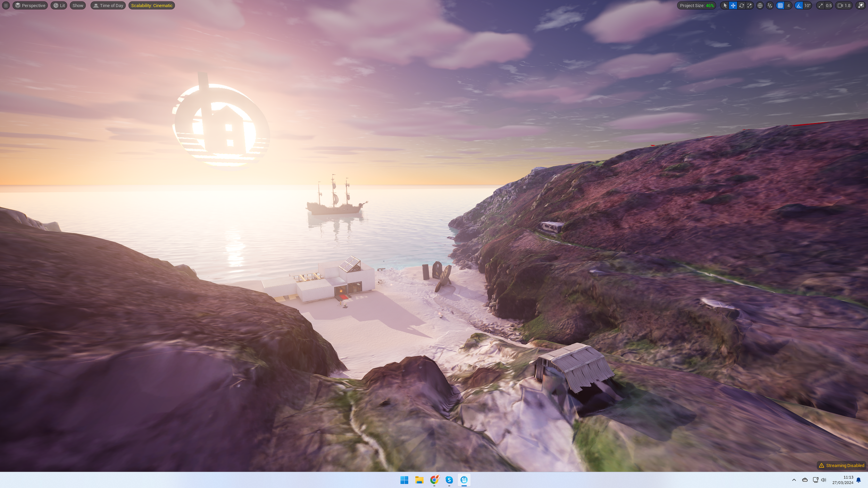The width and height of the screenshot is (868, 488).
Task: Switch to the Rotate gizmo tool
Action: coord(741,6)
